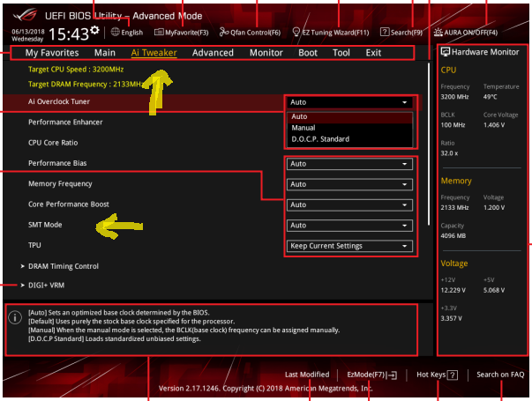Open the Memory Frequency dropdown
This screenshot has height=401, width=532.
point(349,184)
